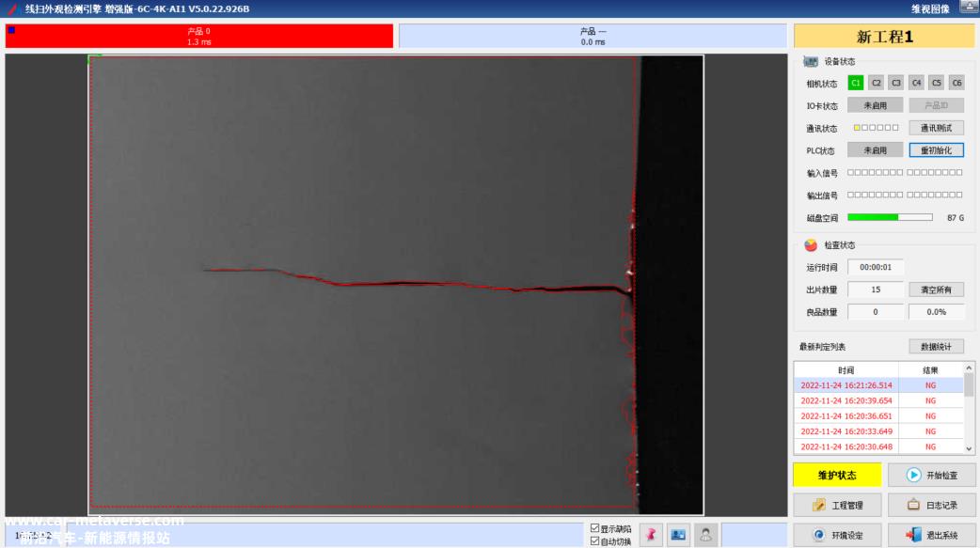
Task: Click the crack defect in the image
Action: click(418, 283)
